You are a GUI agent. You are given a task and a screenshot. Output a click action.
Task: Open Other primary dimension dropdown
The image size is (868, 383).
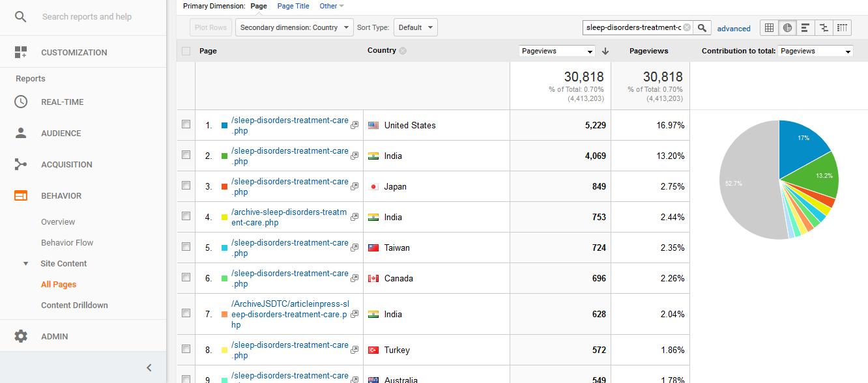pos(332,6)
